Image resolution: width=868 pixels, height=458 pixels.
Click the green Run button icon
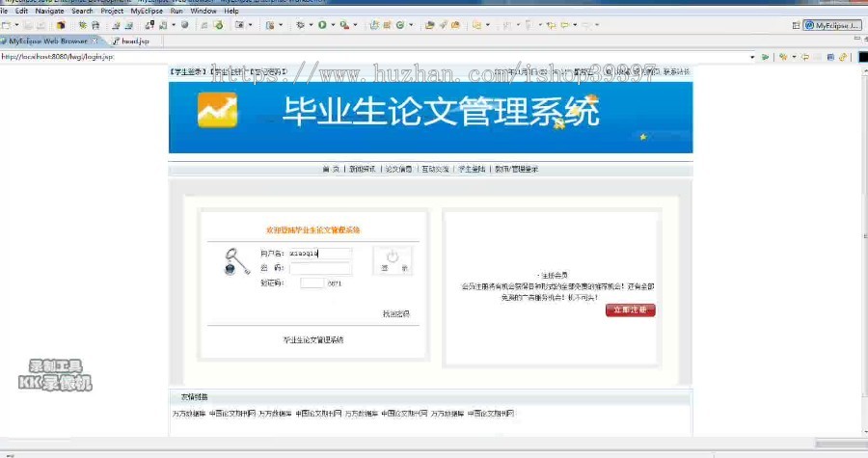point(322,25)
